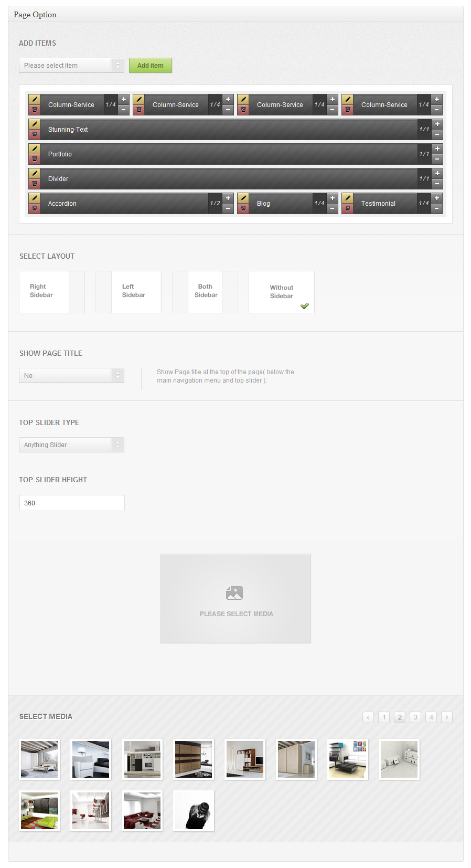Choose the Both Sidebar layout
The width and height of the screenshot is (471, 868).
(205, 292)
